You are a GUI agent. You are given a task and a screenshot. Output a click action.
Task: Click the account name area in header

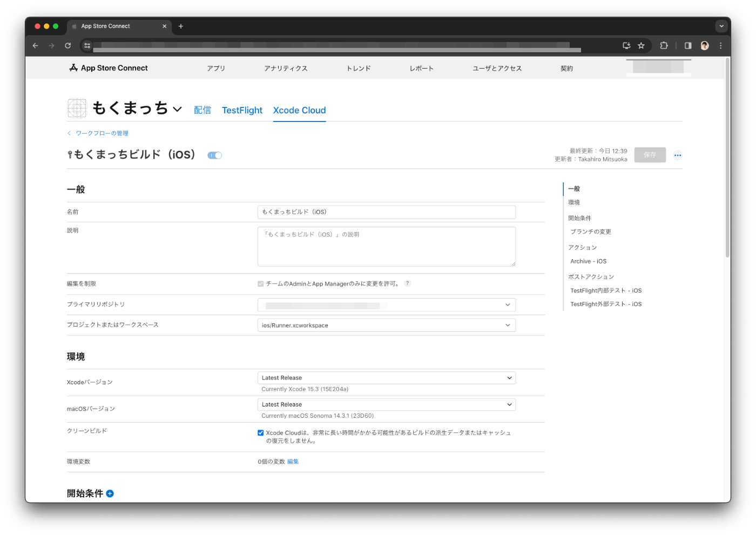[x=658, y=67]
